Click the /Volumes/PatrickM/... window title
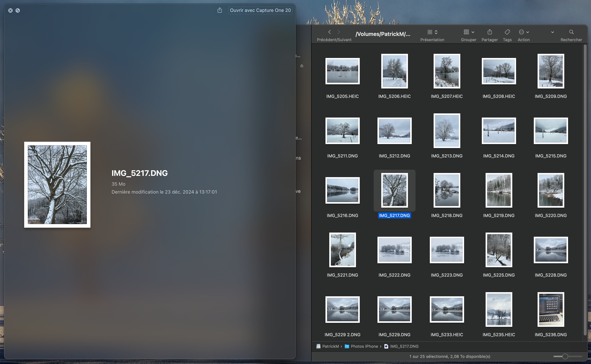 coord(383,34)
